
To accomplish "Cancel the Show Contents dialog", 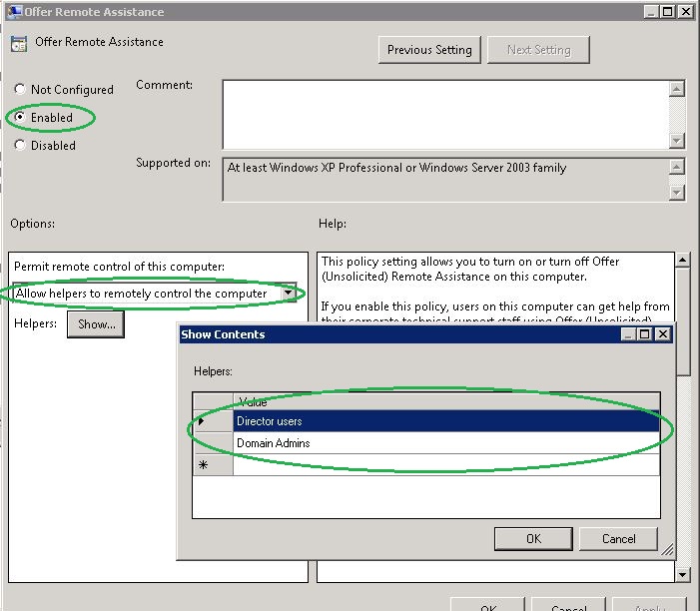I will pyautogui.click(x=618, y=539).
